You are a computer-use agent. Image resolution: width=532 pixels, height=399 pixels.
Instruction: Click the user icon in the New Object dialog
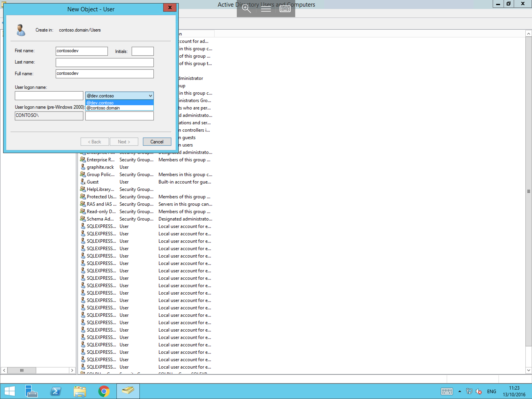(x=21, y=30)
